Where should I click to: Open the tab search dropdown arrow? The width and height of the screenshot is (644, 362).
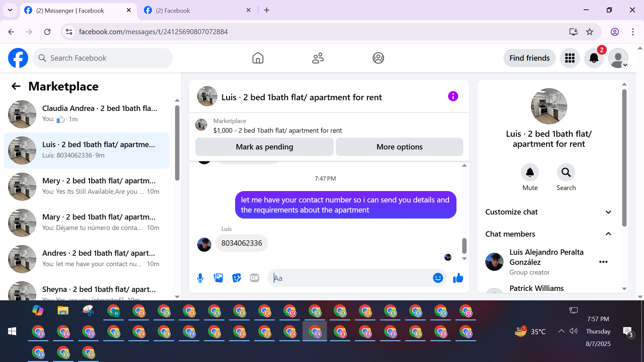[x=10, y=10]
